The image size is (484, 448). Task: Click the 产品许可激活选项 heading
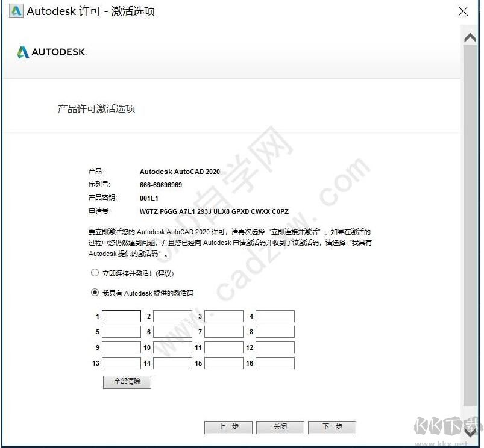(x=96, y=109)
